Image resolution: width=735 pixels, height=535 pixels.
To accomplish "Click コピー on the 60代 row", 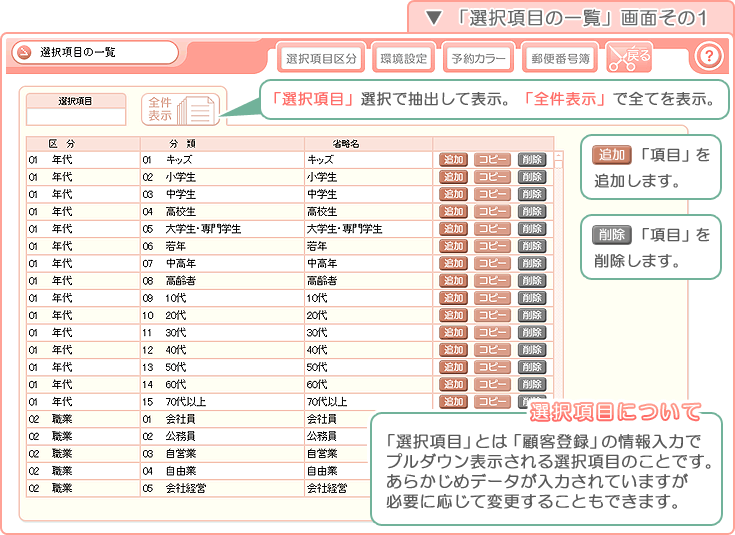I will pyautogui.click(x=492, y=385).
